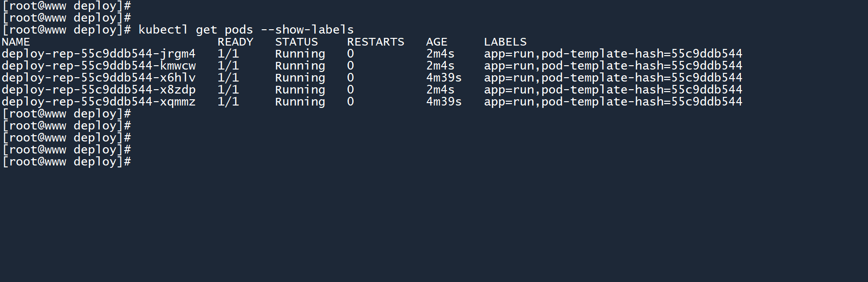Click the --show-labels flag in the command
Screen dimensions: 868x282
click(307, 30)
